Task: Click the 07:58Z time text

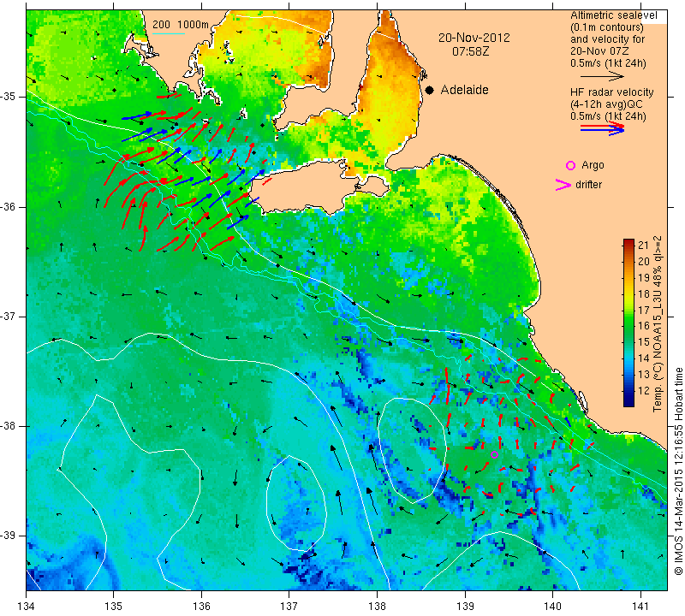Action: tap(470, 51)
